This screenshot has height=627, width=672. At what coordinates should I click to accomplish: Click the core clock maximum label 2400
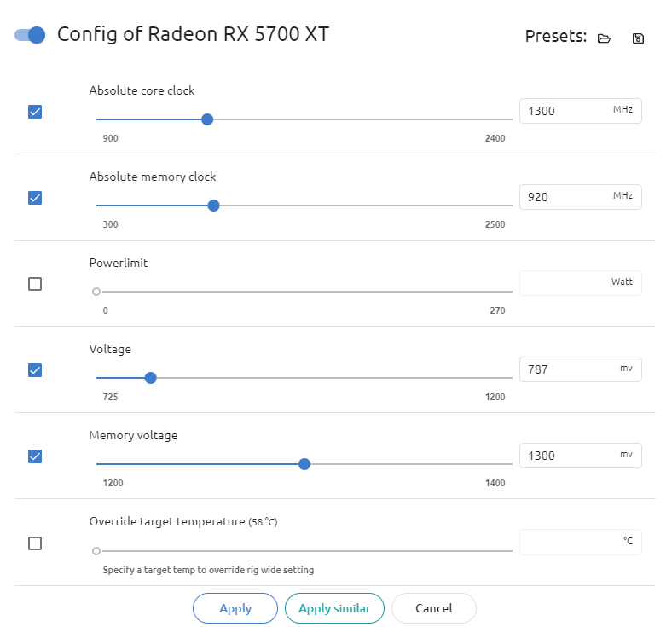(495, 138)
